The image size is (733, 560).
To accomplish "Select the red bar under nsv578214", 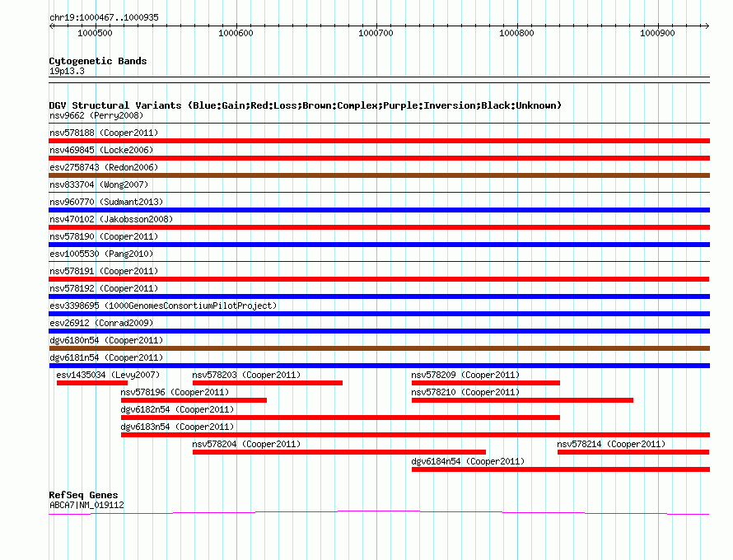I will coord(633,452).
